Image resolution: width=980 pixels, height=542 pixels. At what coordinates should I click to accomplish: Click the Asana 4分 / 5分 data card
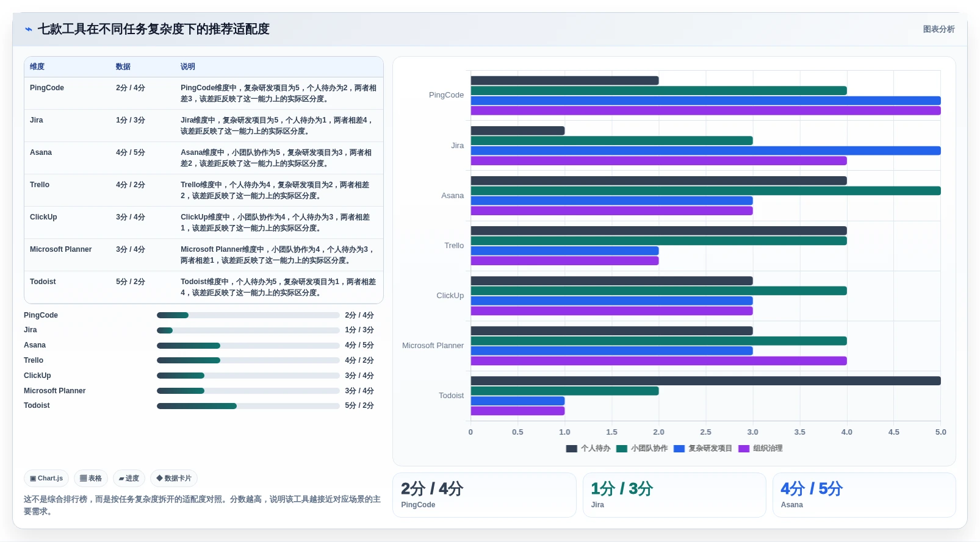(x=864, y=495)
